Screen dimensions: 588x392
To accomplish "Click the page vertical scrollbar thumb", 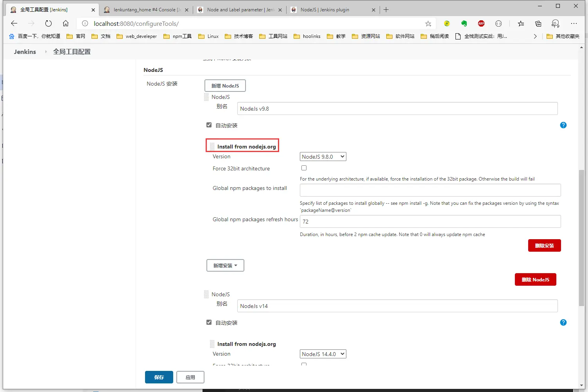I will pos(581,238).
